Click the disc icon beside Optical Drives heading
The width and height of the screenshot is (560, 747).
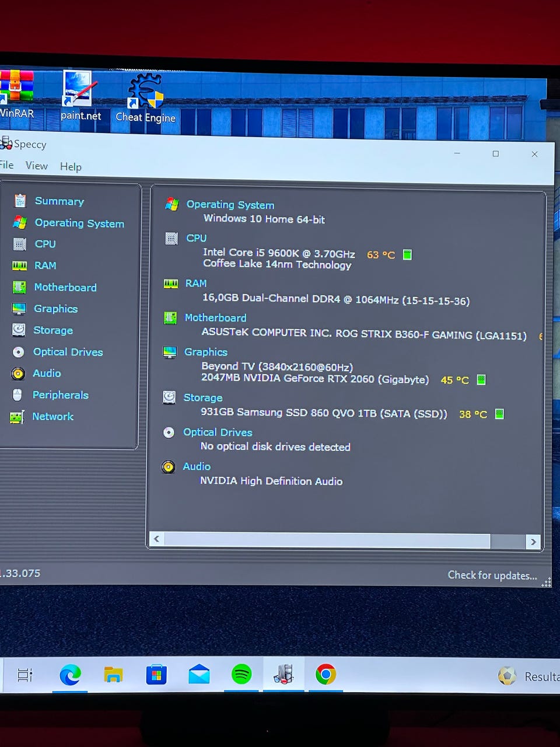pyautogui.click(x=169, y=432)
